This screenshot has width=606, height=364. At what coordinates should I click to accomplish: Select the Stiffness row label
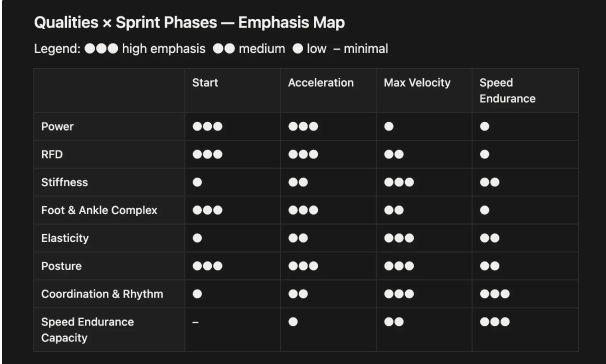[x=64, y=182]
